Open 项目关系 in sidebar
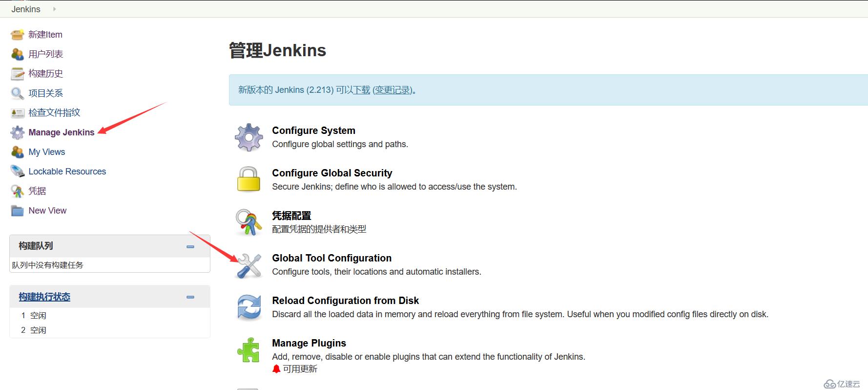This screenshot has height=390, width=868. point(46,93)
